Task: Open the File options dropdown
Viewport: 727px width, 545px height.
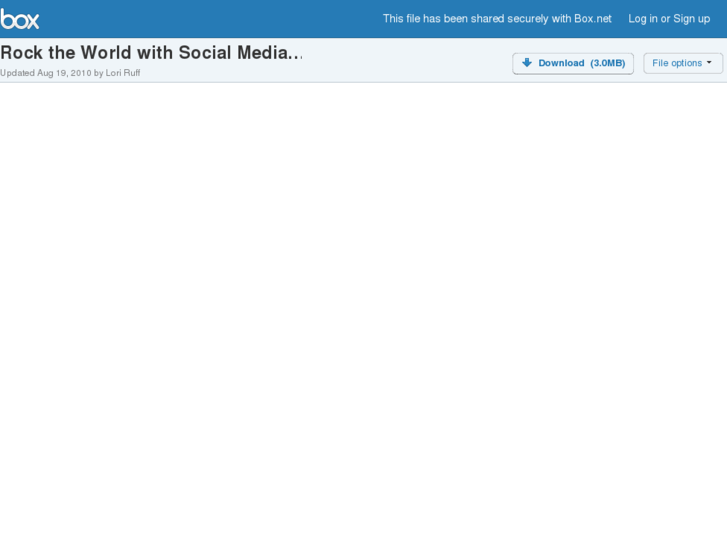Action: (682, 63)
